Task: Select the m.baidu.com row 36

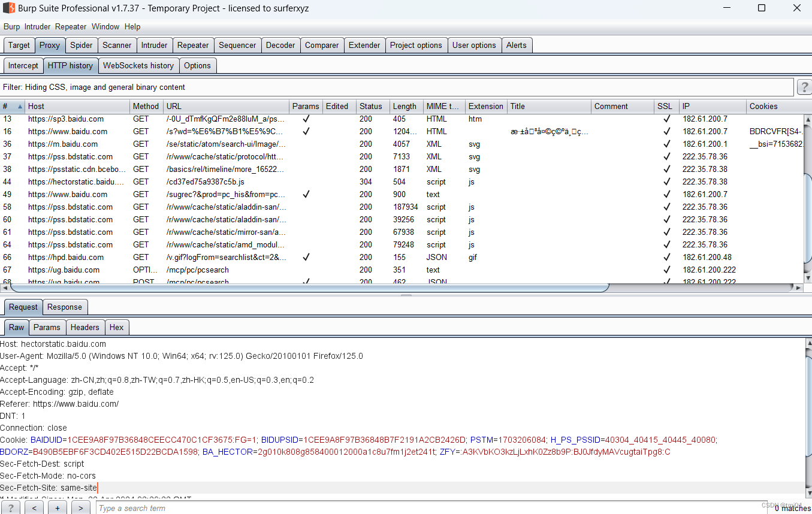Action: [402, 144]
